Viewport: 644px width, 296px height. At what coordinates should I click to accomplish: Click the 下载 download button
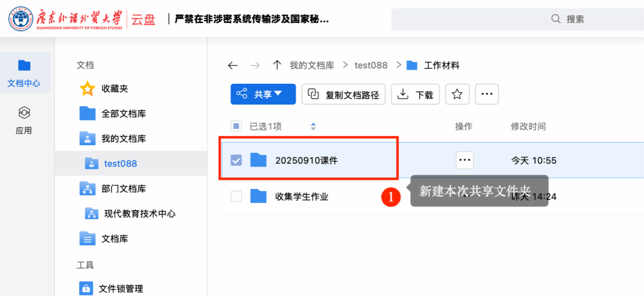415,94
